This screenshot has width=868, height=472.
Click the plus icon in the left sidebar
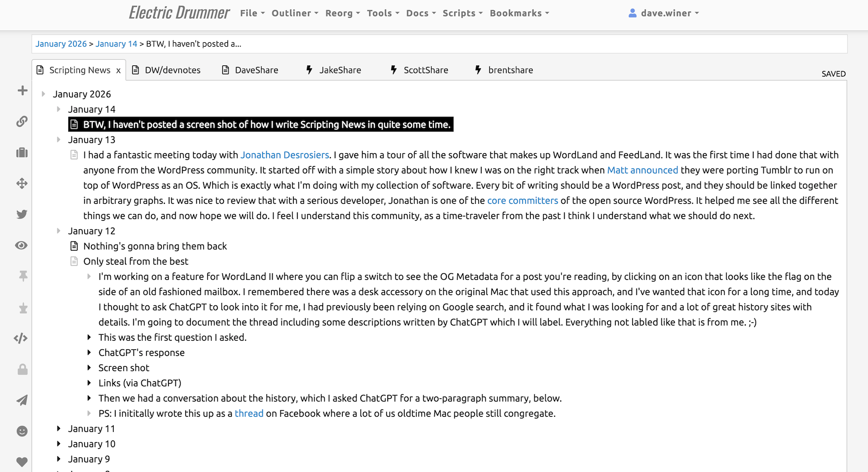pos(22,91)
